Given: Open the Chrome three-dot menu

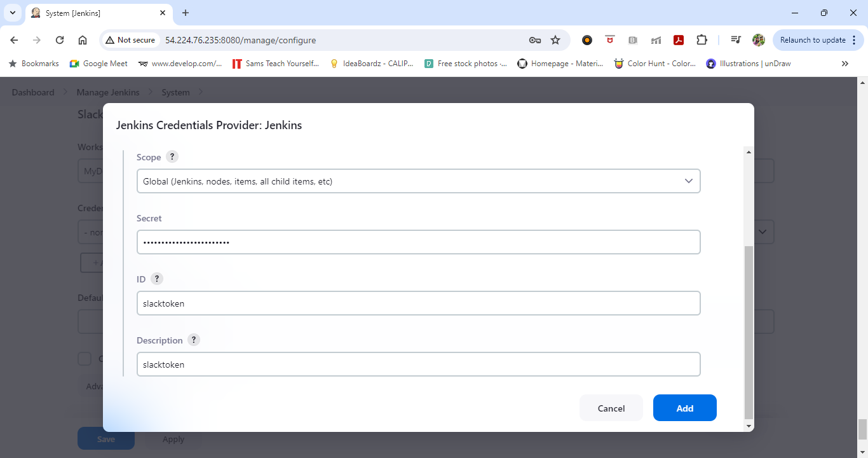Looking at the screenshot, I should pyautogui.click(x=855, y=40).
